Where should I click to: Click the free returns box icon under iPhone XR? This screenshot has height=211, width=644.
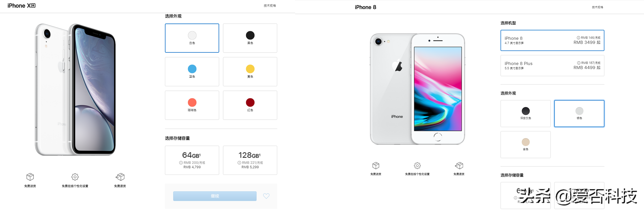[120, 177]
